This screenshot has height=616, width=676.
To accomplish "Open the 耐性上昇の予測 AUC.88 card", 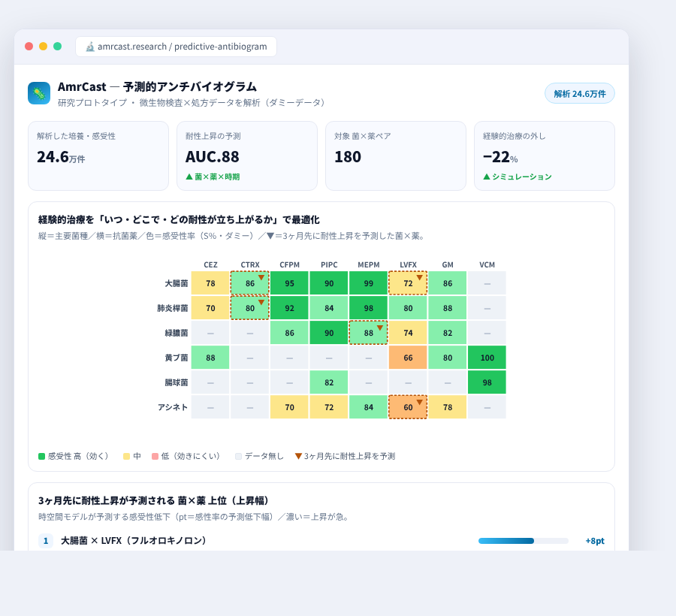I will [x=247, y=156].
